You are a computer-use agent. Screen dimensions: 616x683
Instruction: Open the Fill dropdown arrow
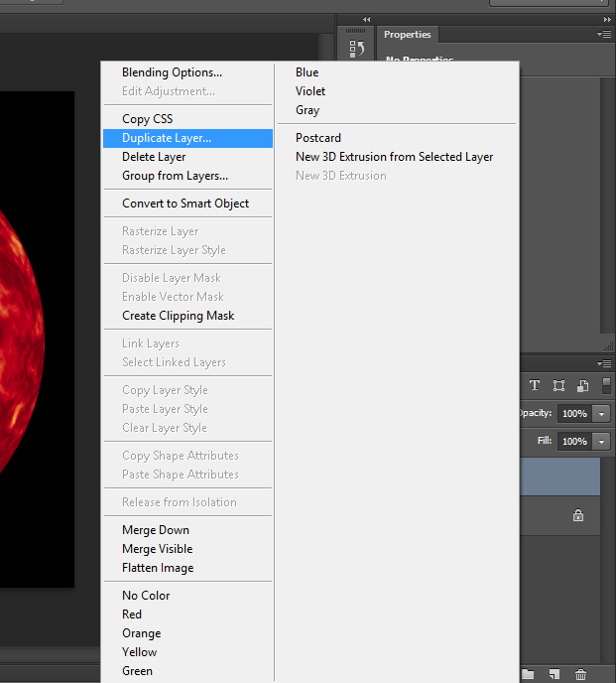click(601, 441)
